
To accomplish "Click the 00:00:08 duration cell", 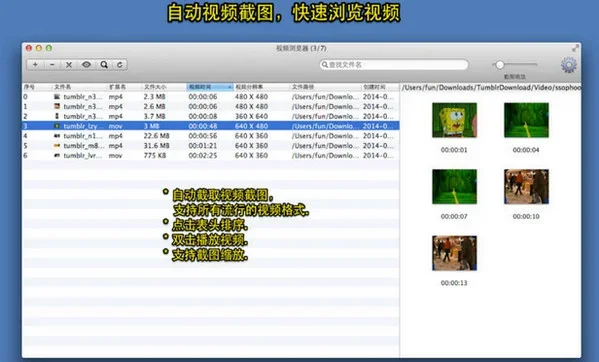I will 202,116.
